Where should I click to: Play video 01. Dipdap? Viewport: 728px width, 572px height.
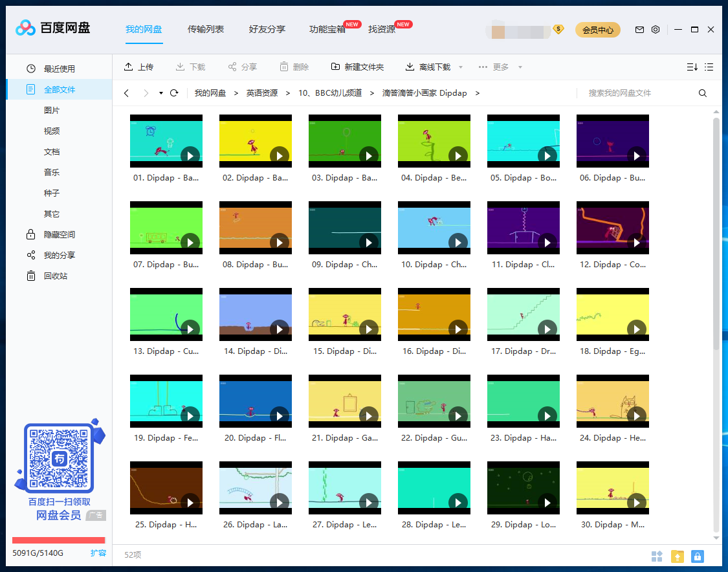click(x=190, y=155)
